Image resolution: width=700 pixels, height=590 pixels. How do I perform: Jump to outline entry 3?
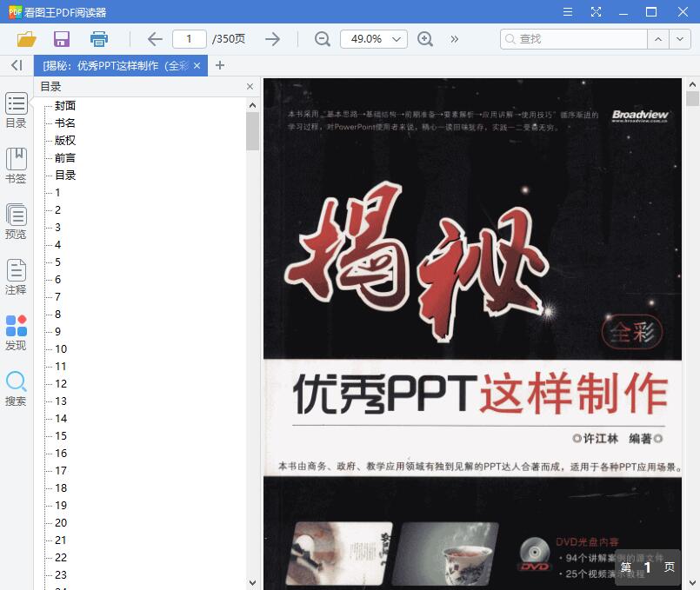coord(57,228)
